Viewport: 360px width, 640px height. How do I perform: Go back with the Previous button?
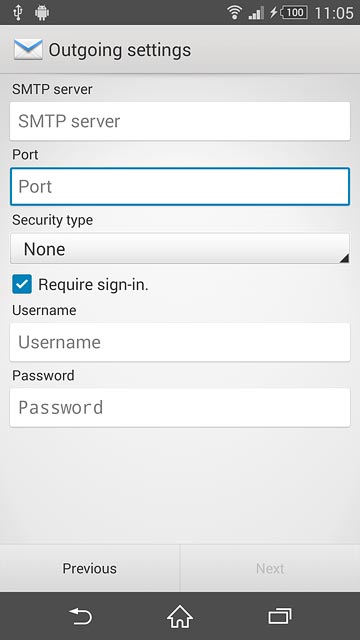(90, 568)
